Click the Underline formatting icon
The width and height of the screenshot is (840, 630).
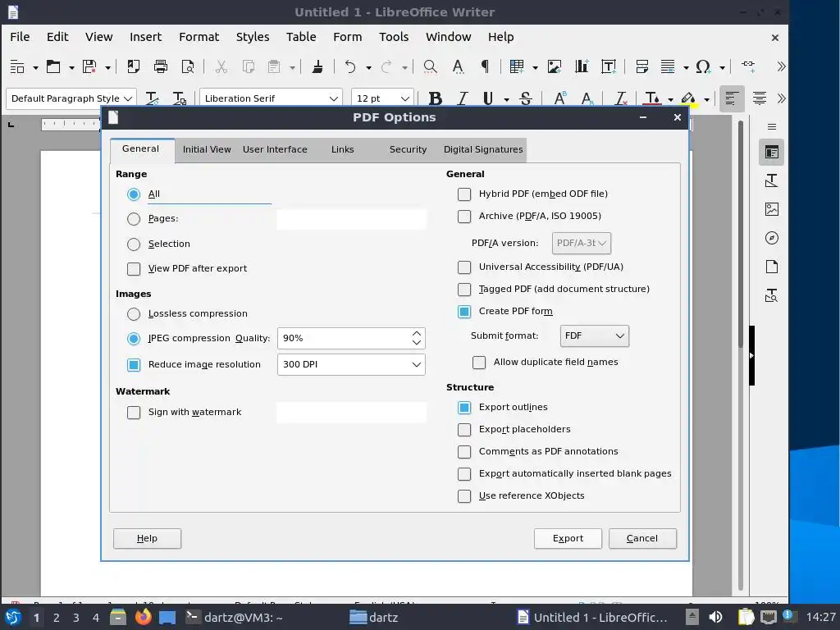tap(487, 98)
